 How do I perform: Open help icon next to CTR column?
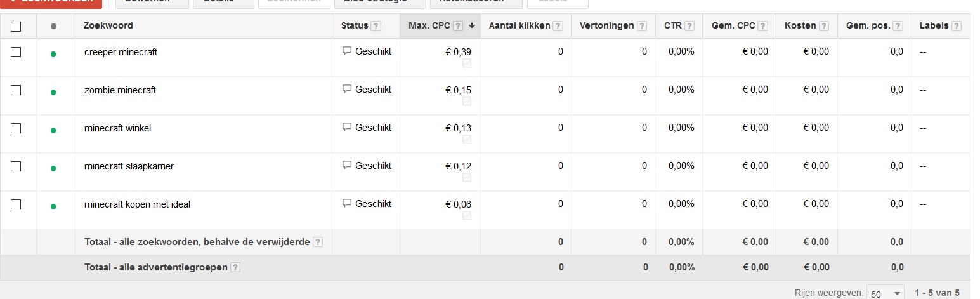tap(689, 26)
